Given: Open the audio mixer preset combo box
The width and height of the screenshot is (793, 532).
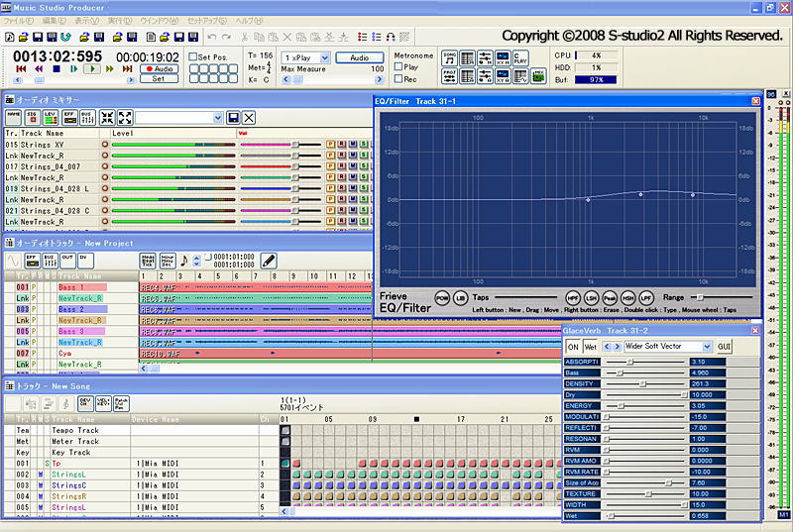Looking at the screenshot, I should coord(217,118).
